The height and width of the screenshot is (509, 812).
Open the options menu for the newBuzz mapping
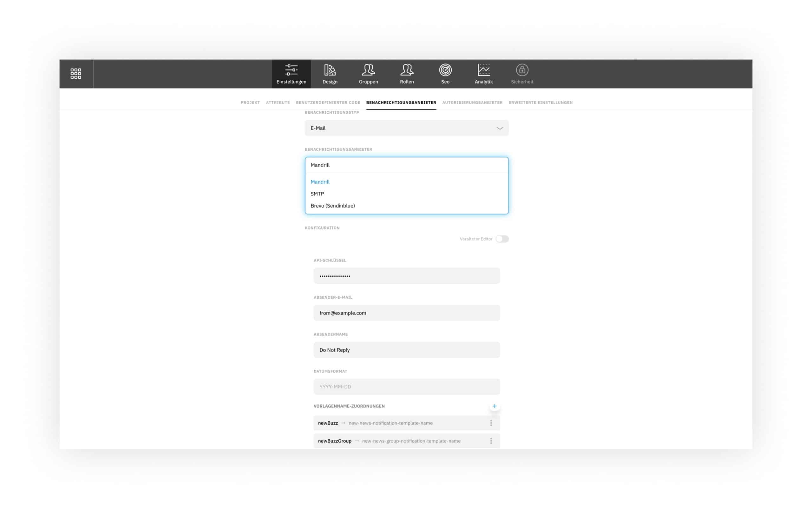[x=491, y=423]
